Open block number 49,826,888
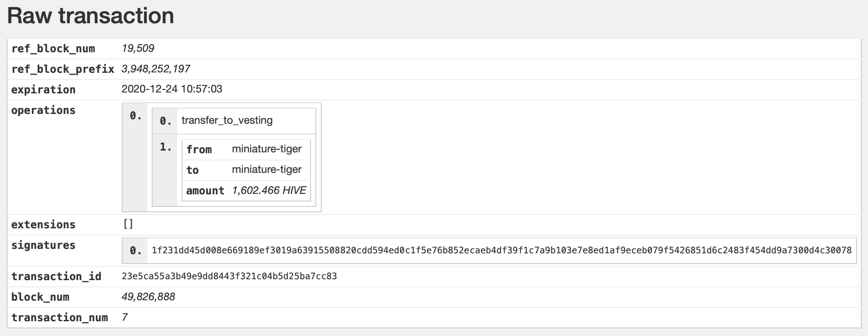This screenshot has height=336, width=868. coord(148,297)
